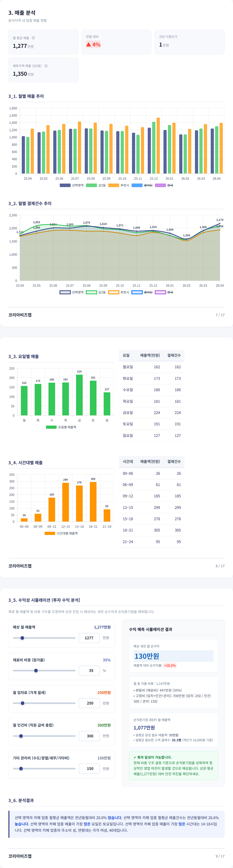Click the 12~15 bar labeled 299
Image resolution: width=233 pixels, height=868 pixels.
point(66,502)
